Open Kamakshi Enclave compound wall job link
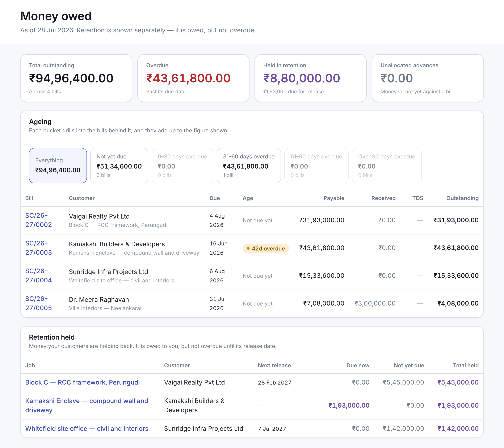 tap(87, 405)
